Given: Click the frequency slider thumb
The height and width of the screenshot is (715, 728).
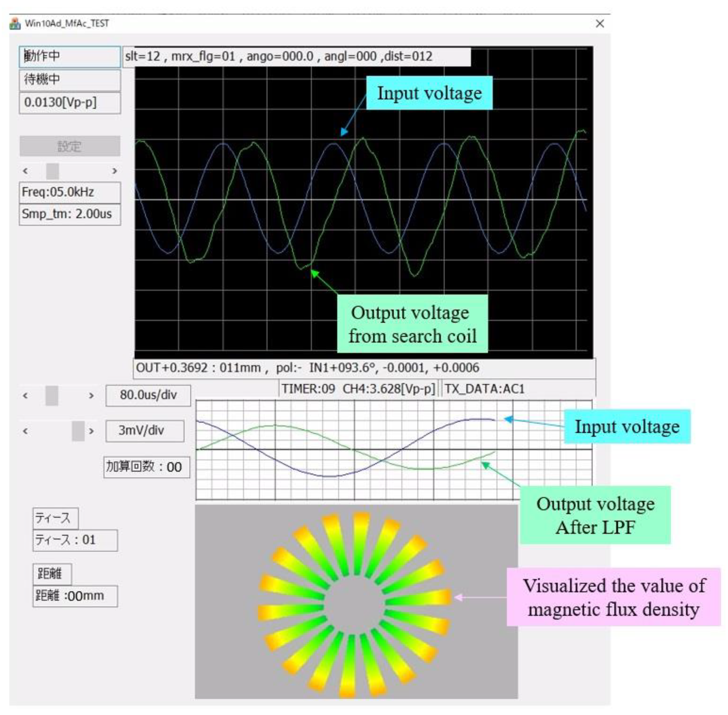Looking at the screenshot, I should (x=52, y=171).
